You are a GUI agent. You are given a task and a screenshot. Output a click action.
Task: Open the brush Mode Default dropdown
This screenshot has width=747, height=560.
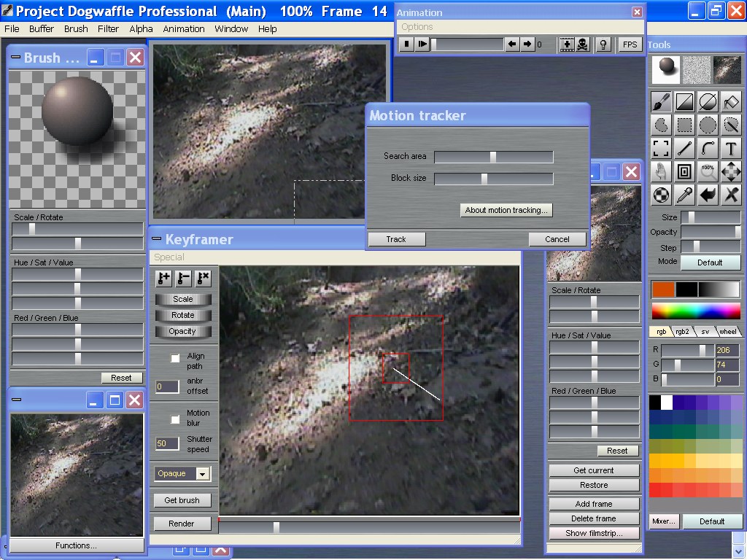pyautogui.click(x=709, y=262)
